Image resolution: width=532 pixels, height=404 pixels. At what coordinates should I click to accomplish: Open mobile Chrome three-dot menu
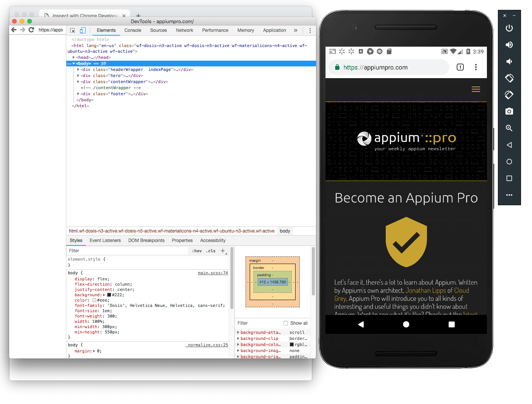coord(476,67)
